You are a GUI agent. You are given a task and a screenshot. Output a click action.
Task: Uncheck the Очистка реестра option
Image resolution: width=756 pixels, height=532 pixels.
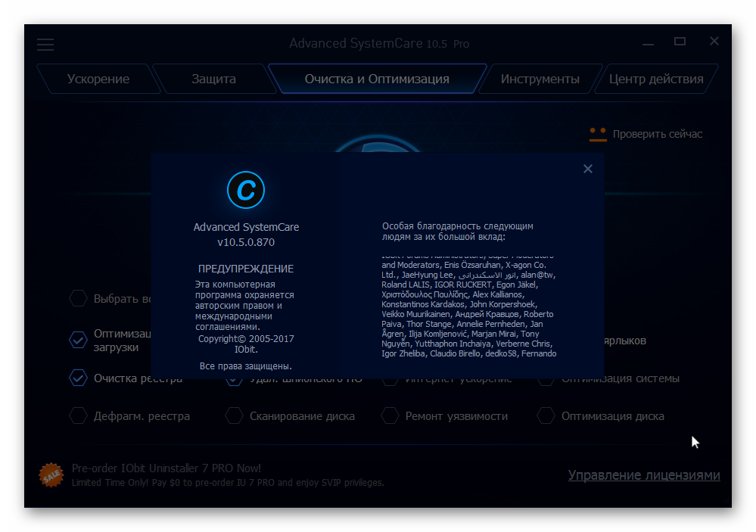coord(78,378)
